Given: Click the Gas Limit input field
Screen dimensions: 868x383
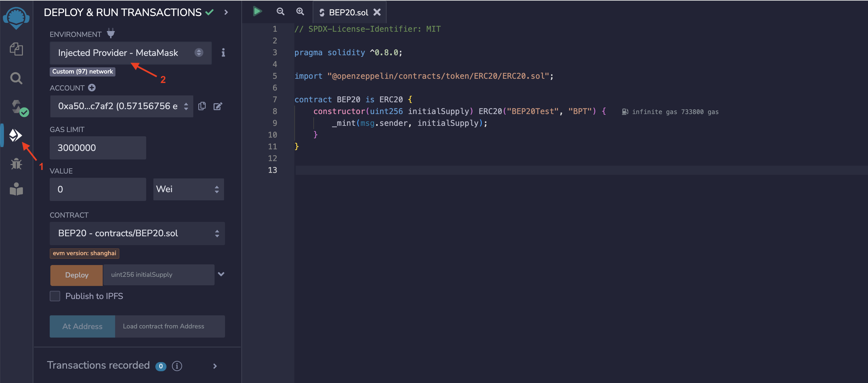Looking at the screenshot, I should [98, 148].
